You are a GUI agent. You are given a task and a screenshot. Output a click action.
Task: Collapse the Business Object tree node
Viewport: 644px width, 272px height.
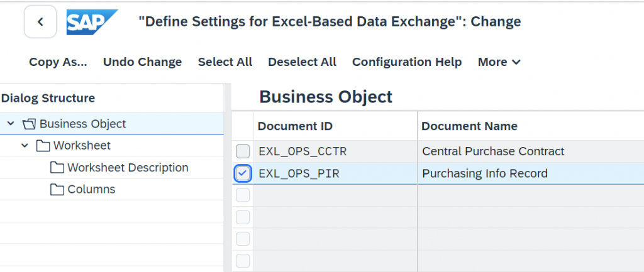[x=11, y=124]
